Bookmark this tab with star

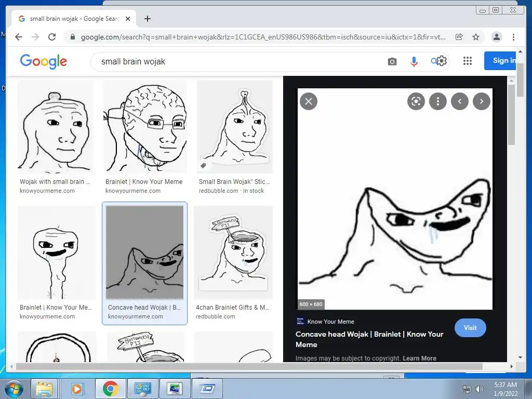click(476, 37)
